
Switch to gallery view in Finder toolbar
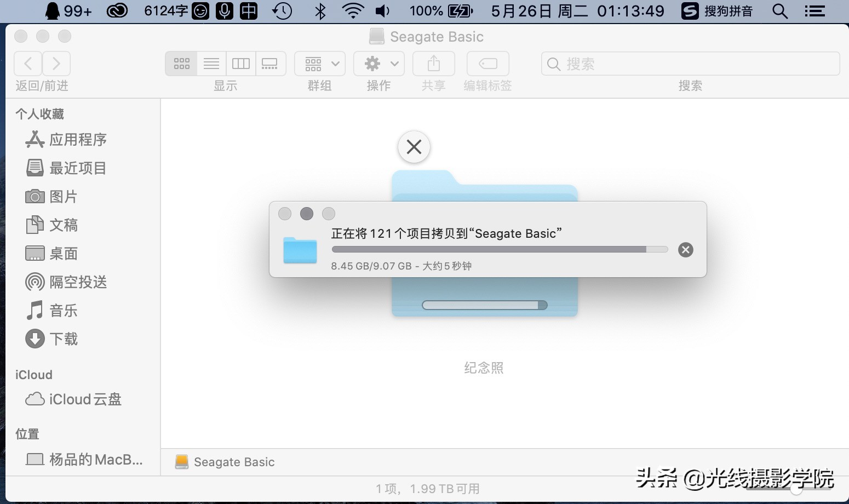270,63
